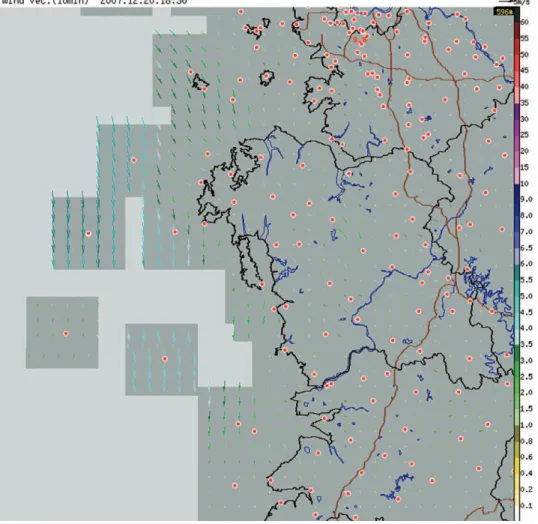538x524 pixels.
Task: Click the 20 legend value
Action: pos(524,151)
